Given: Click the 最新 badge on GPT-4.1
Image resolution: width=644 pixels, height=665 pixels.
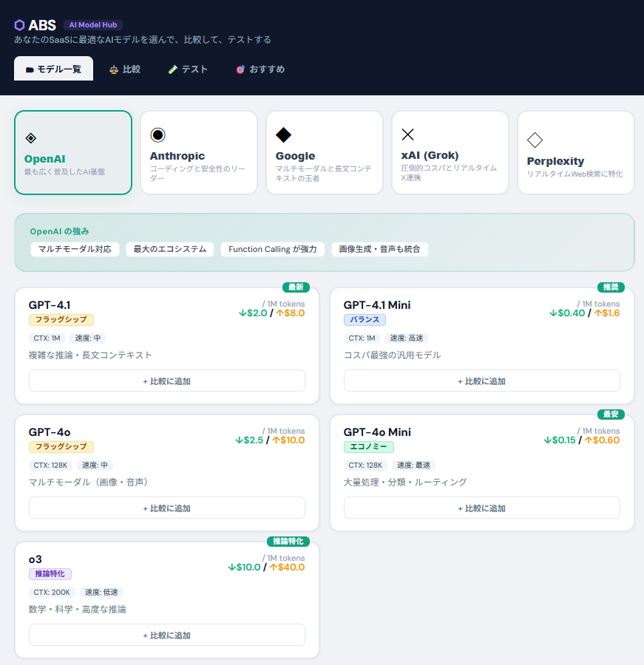Looking at the screenshot, I should pos(296,287).
